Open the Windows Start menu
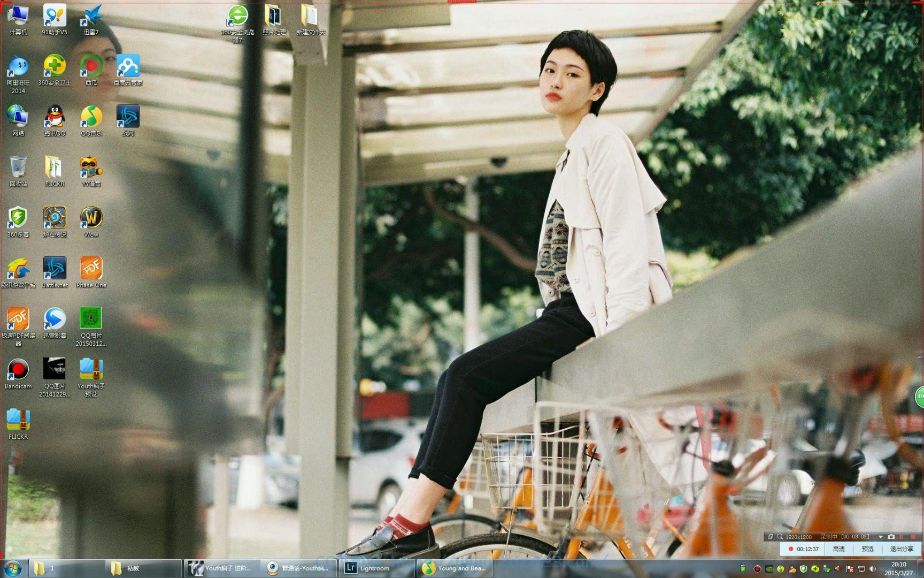The height and width of the screenshot is (578, 924). pos(12,568)
